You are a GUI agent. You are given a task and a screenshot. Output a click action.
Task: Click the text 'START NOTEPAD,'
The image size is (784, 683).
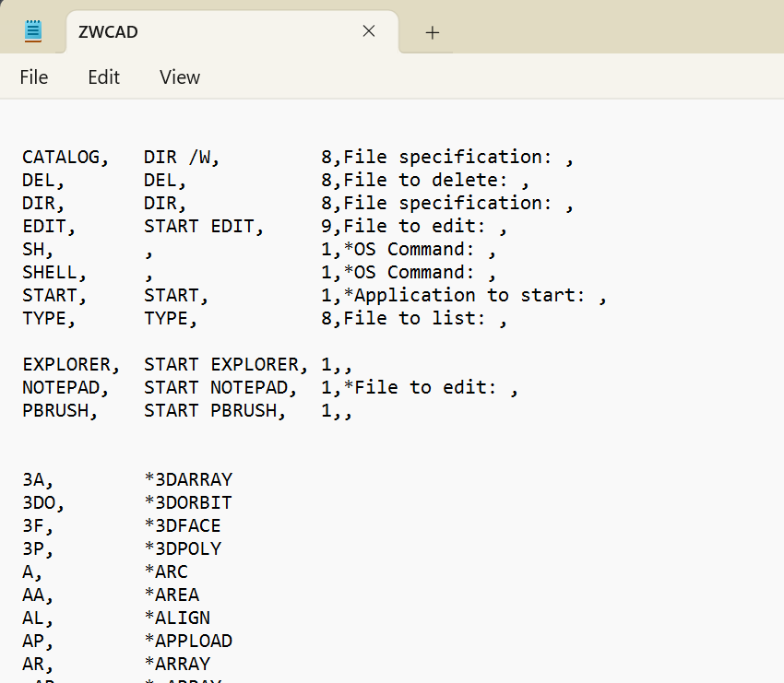pos(220,387)
